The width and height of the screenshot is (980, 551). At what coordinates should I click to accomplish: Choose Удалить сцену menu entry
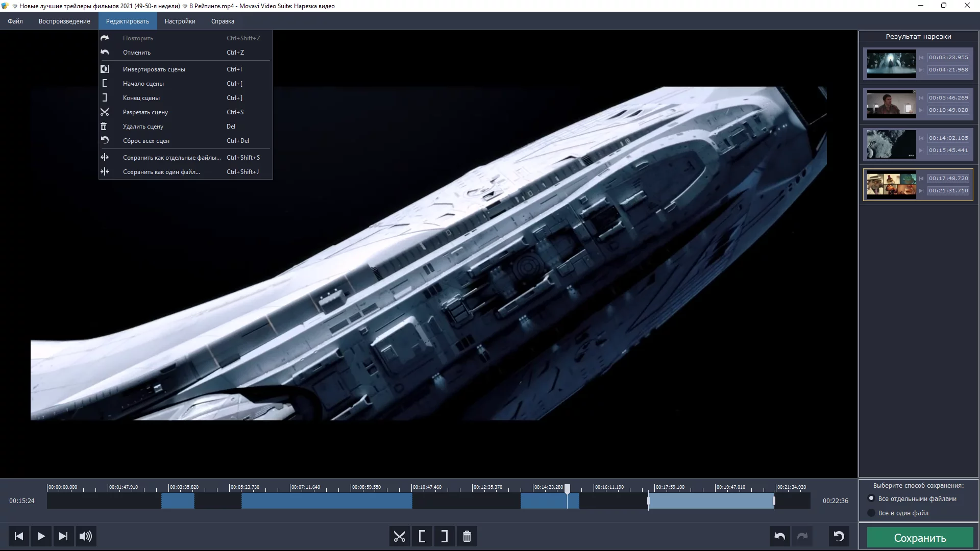coord(186,127)
